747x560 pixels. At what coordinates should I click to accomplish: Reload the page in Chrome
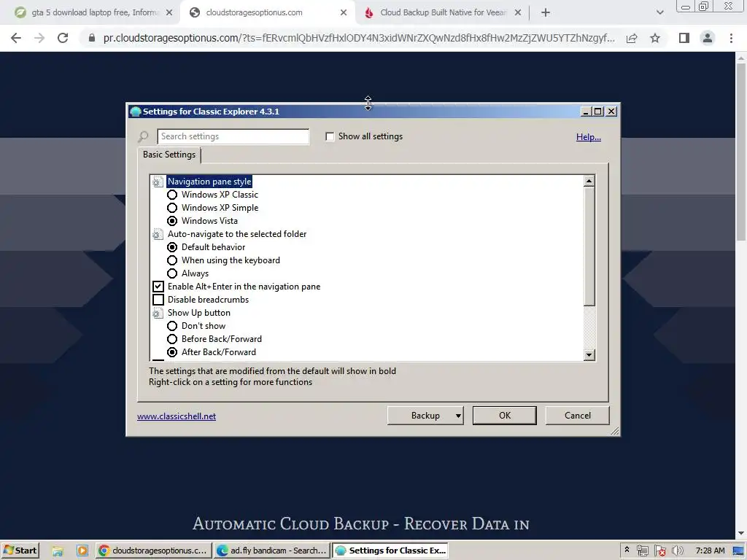click(63, 38)
